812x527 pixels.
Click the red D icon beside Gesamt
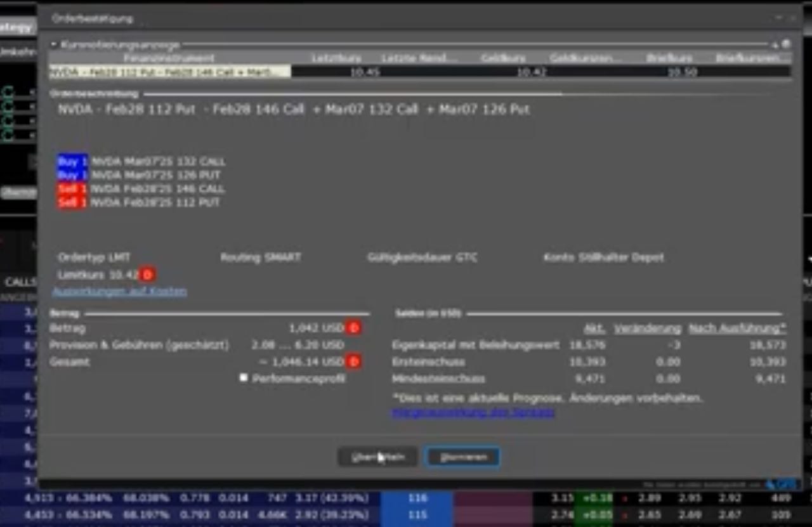click(353, 361)
